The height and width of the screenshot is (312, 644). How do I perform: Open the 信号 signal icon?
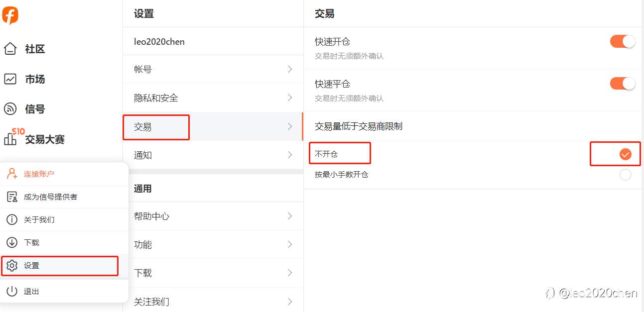coord(10,109)
